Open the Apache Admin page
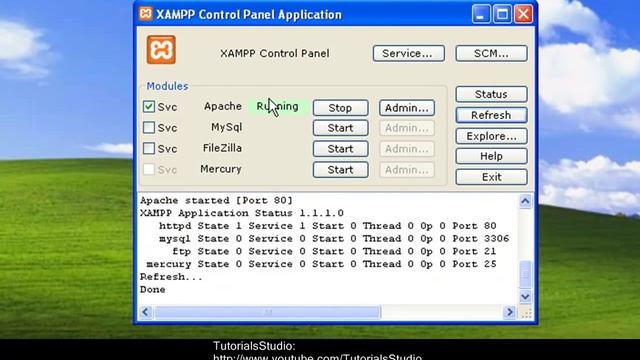Screen dimensions: 640x360 pos(407,108)
